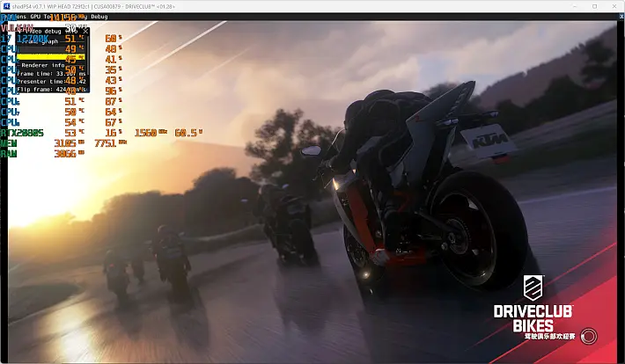Image resolution: width=625 pixels, height=364 pixels.
Task: Click the 'RAM' overlay label
Action: 9,153
